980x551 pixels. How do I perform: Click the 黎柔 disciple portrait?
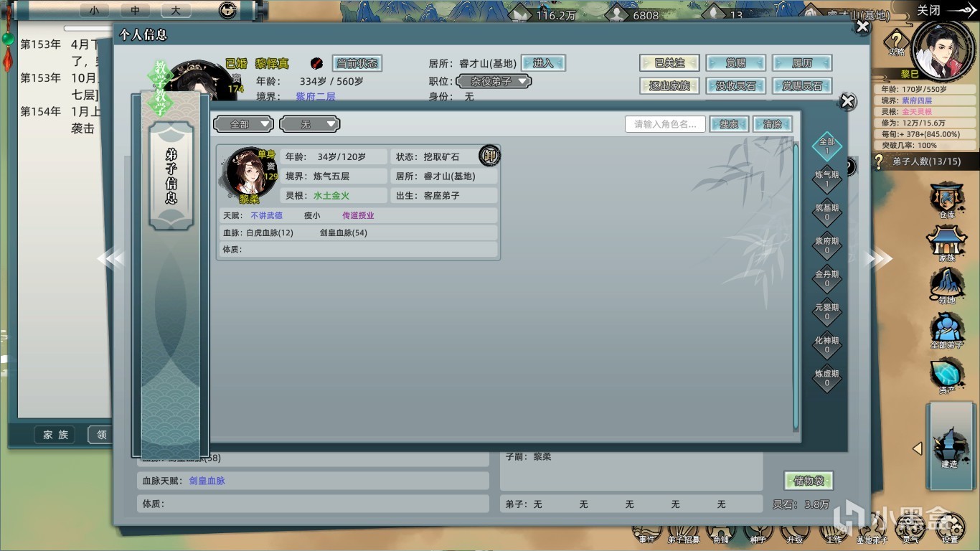click(248, 173)
